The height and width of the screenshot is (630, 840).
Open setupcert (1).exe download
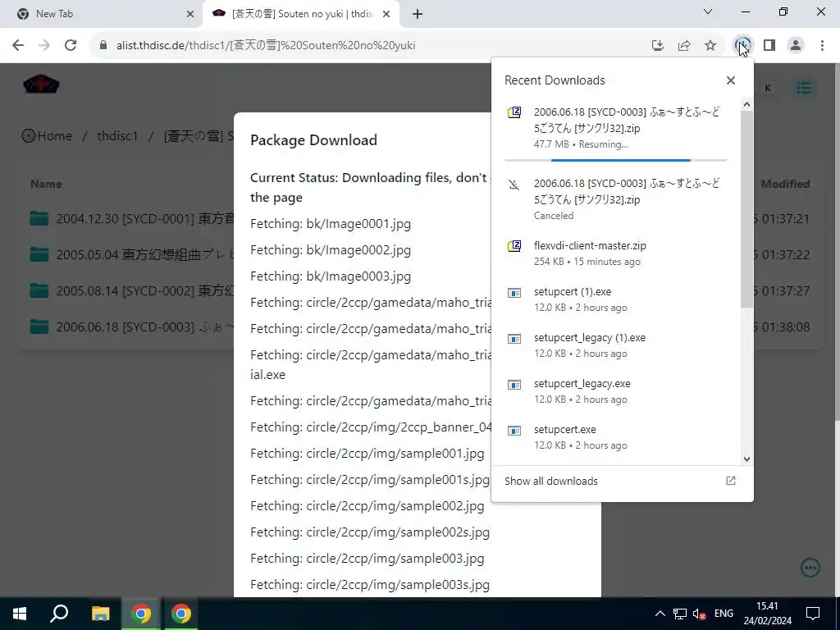click(615, 299)
